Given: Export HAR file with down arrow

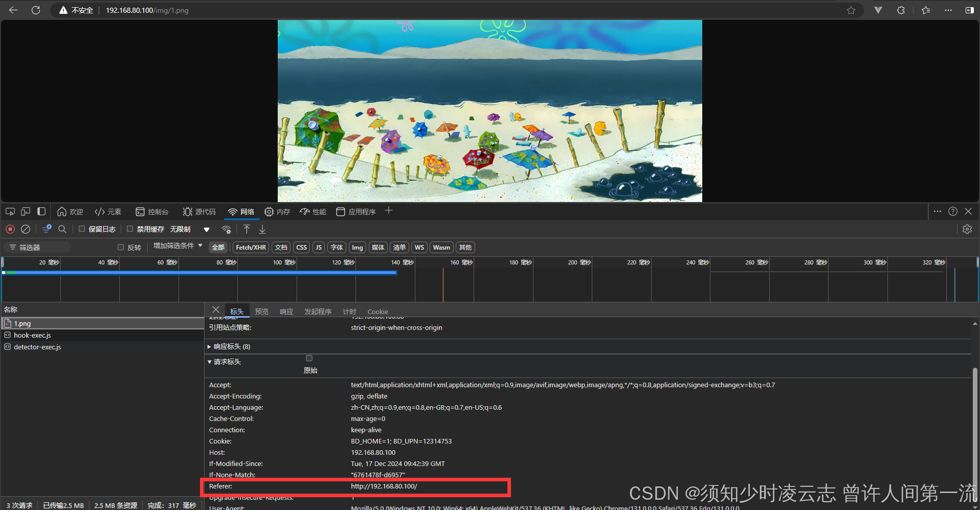Looking at the screenshot, I should pos(262,229).
